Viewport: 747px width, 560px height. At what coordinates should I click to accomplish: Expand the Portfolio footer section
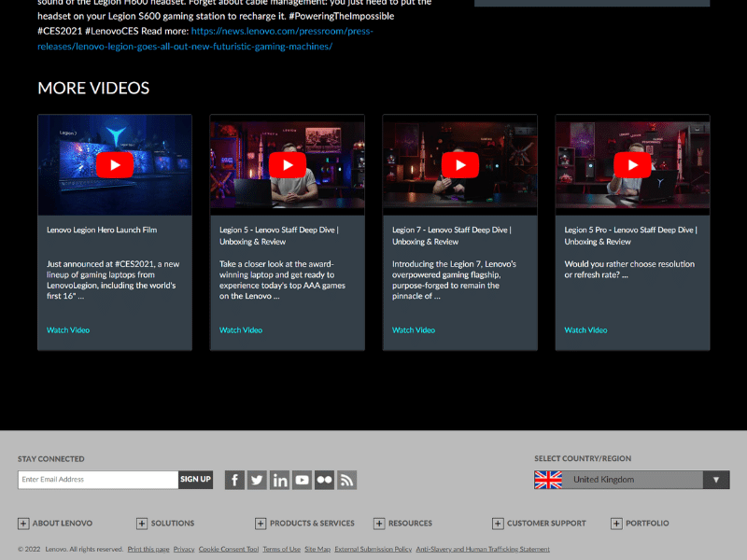coord(616,524)
